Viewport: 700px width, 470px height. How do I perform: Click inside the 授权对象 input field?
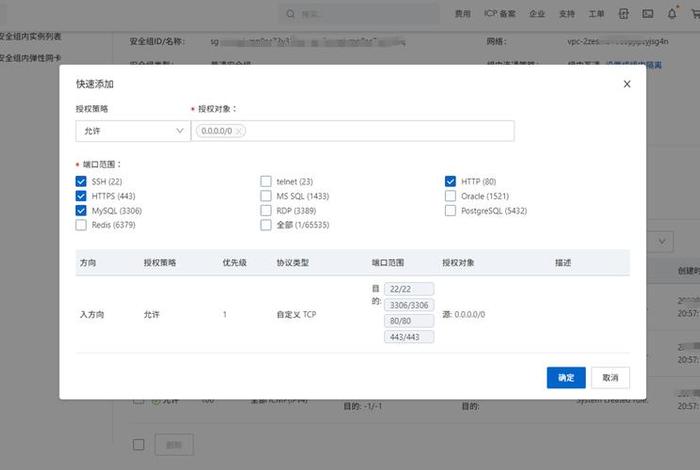click(x=353, y=131)
